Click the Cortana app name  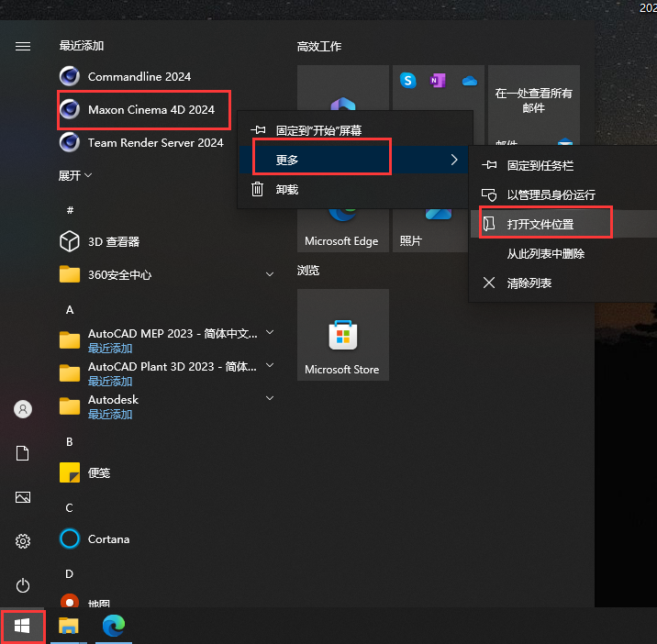pyautogui.click(x=108, y=539)
